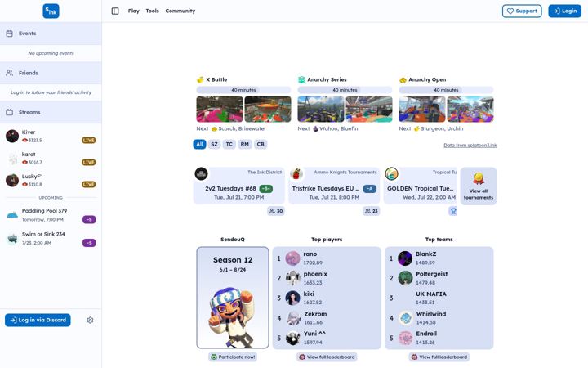The height and width of the screenshot is (368, 588).
Task: Click the Support button
Action: 522,11
